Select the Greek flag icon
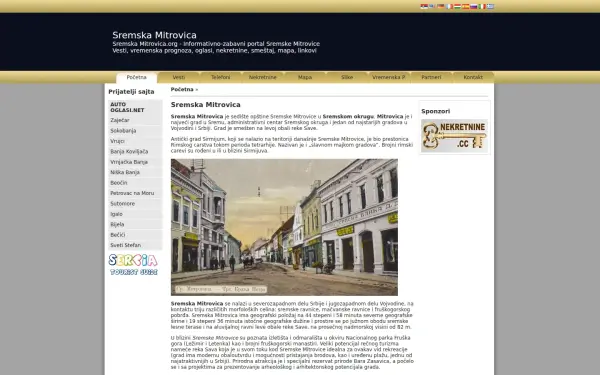 491,7
